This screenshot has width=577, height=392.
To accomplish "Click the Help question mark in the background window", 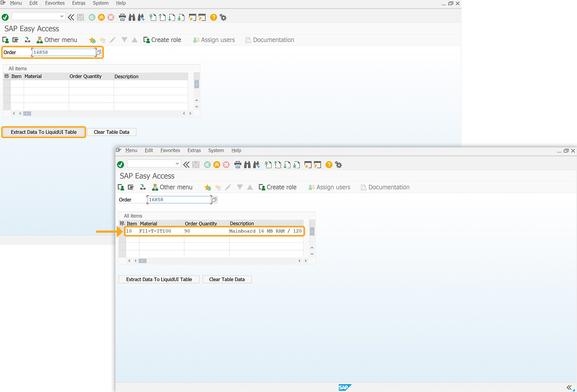I will [213, 17].
